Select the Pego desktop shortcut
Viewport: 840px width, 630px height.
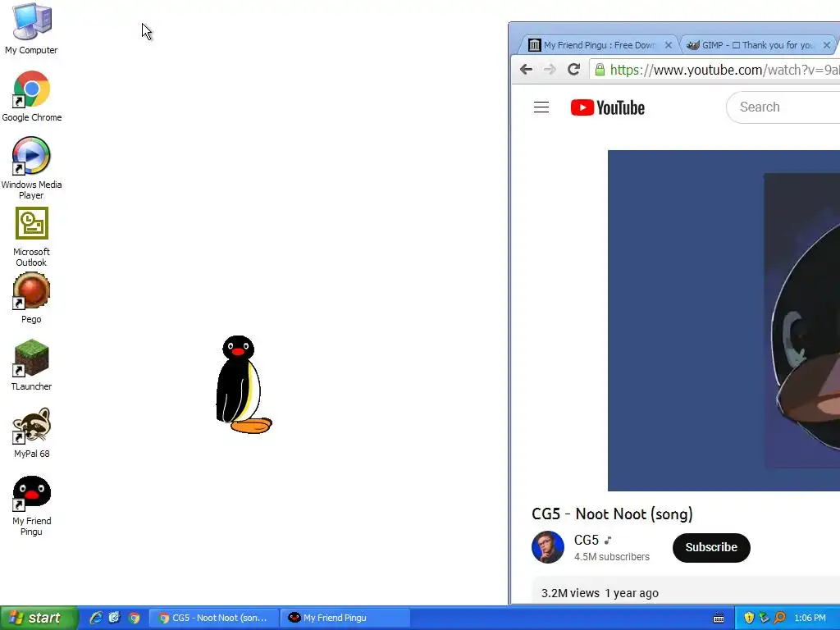tap(31, 298)
